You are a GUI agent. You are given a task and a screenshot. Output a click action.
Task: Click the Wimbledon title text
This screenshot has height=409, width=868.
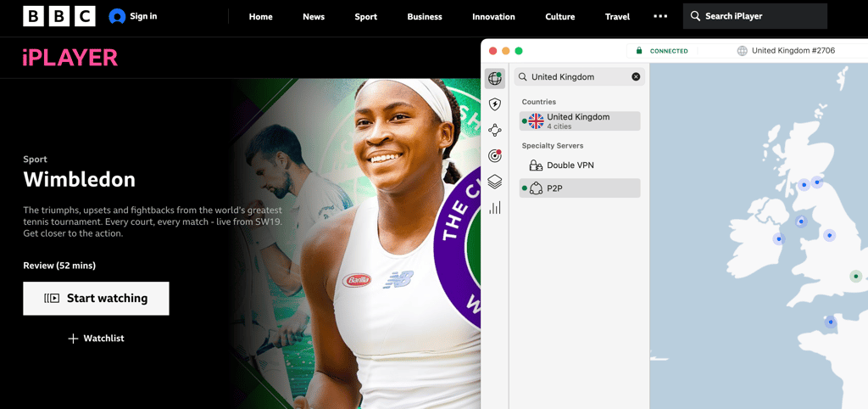[x=79, y=179]
